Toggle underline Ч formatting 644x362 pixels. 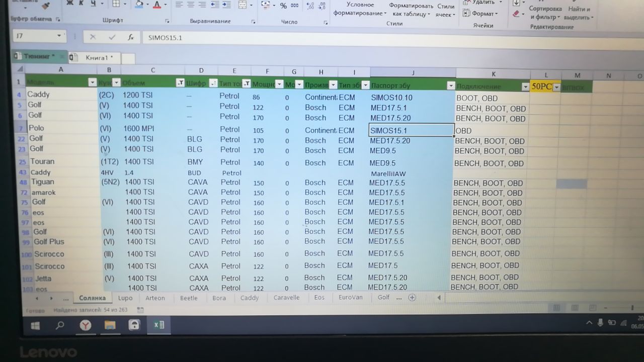(94, 4)
